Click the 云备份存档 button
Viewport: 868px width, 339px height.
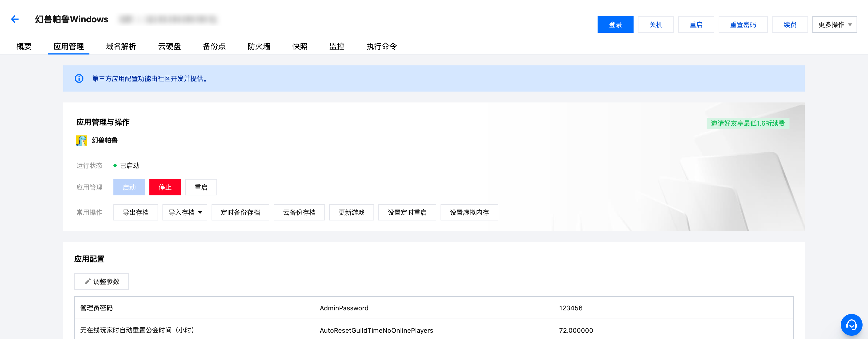coord(299,212)
